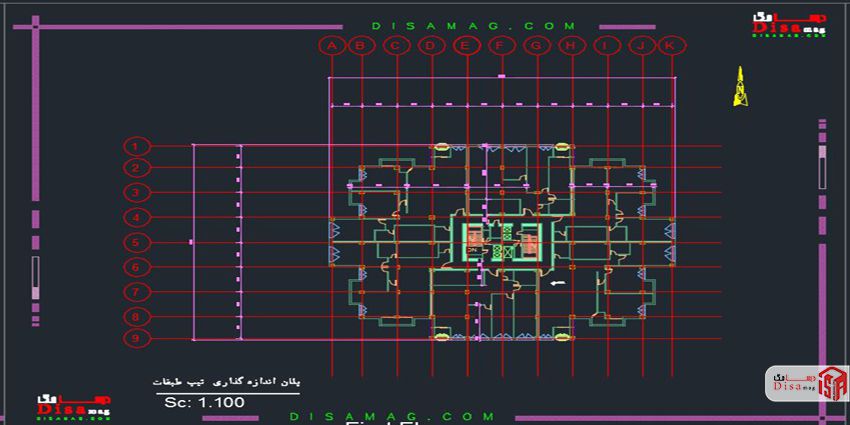Select grid bubble A at top

pos(330,45)
